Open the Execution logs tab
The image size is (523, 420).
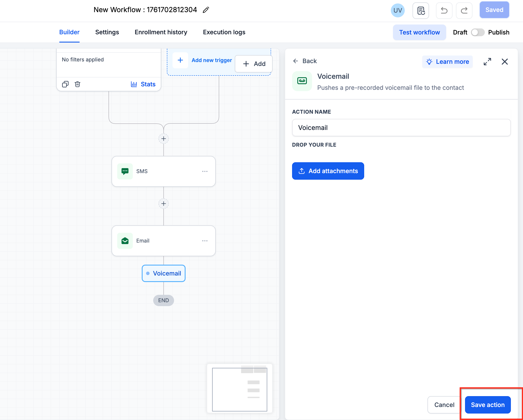(224, 32)
